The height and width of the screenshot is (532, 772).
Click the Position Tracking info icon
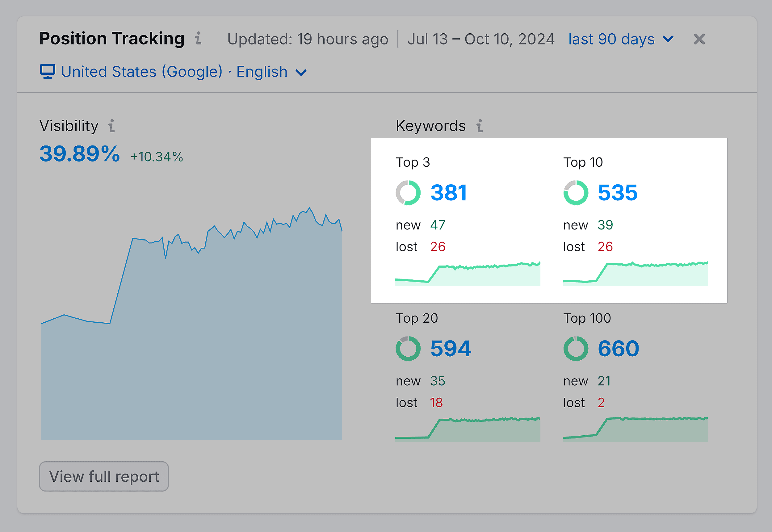click(198, 39)
